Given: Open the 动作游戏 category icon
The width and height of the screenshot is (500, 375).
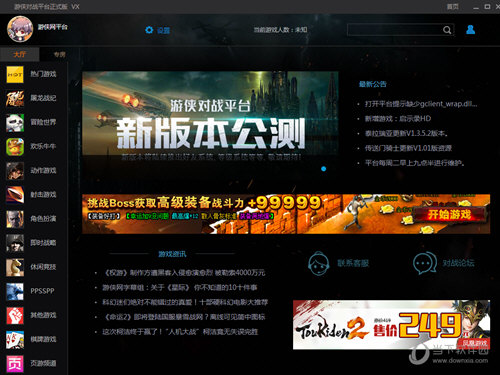Looking at the screenshot, I should coord(15,171).
